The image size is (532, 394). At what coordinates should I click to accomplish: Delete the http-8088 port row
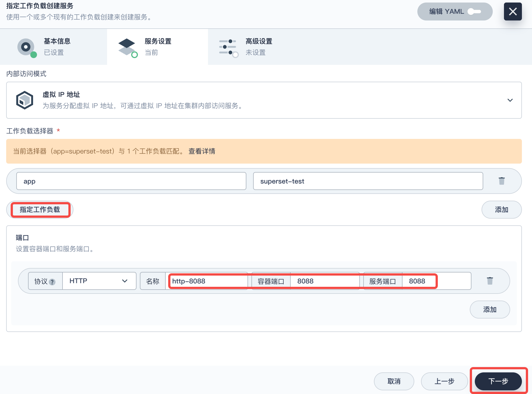pos(490,281)
